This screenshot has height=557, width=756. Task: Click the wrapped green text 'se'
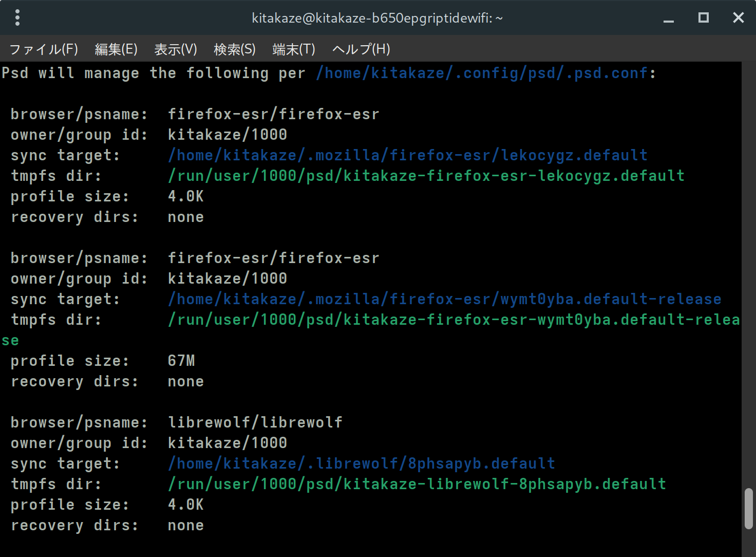click(10, 340)
